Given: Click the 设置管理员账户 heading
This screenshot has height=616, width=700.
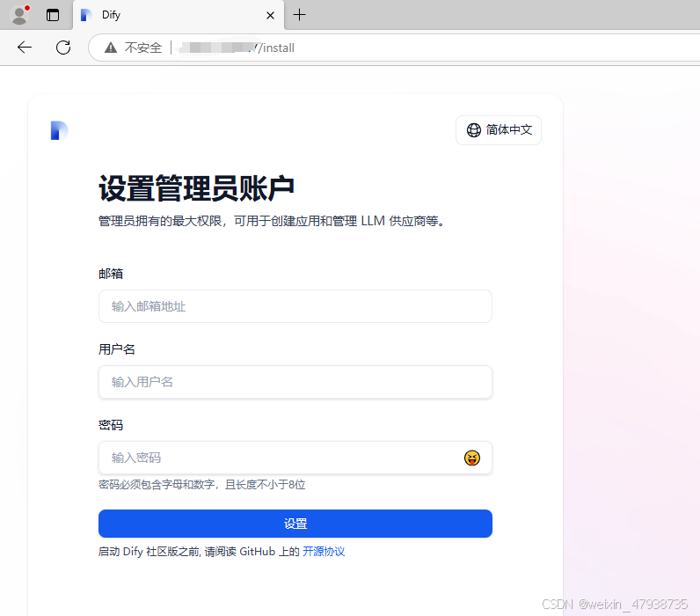Looking at the screenshot, I should (196, 188).
